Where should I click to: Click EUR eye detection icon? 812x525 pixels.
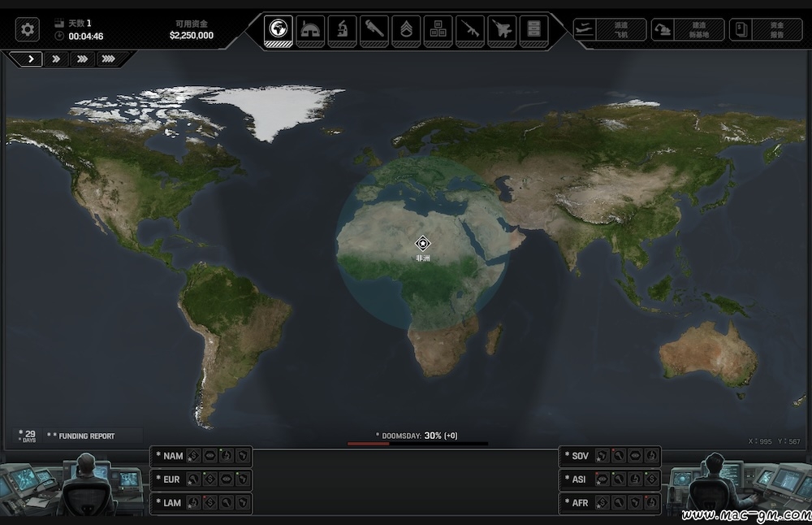tap(227, 479)
